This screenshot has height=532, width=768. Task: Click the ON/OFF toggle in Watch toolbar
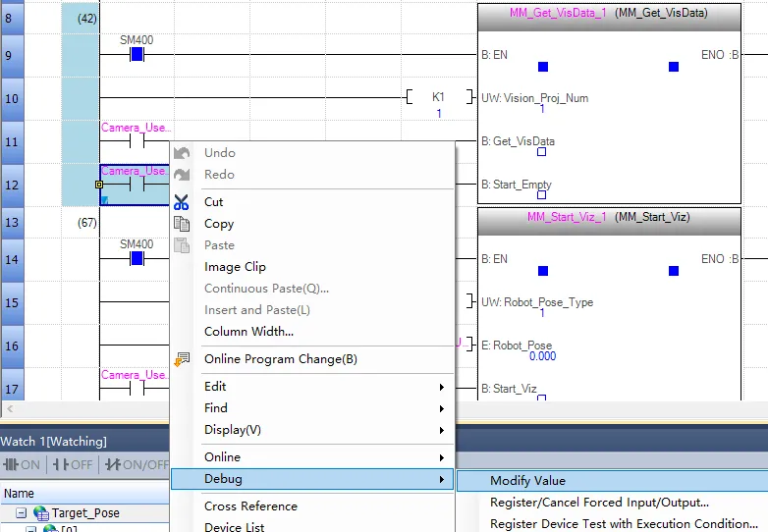point(137,464)
